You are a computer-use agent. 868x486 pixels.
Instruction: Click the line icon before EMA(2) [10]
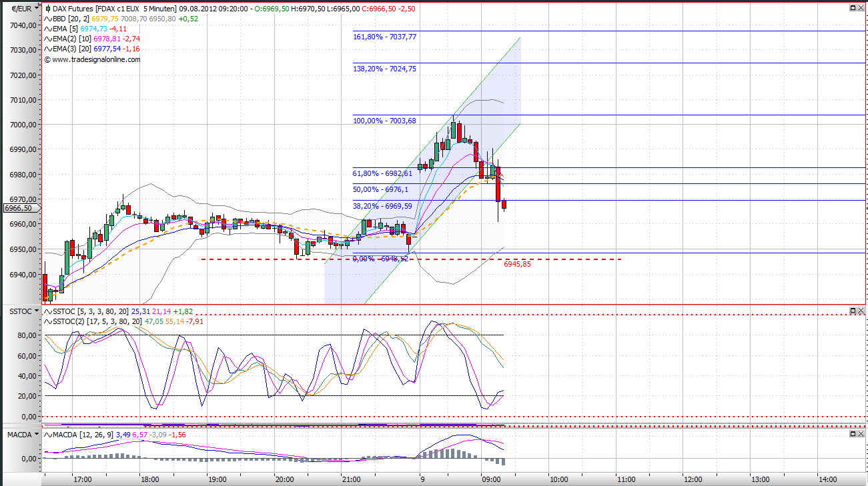coord(48,39)
